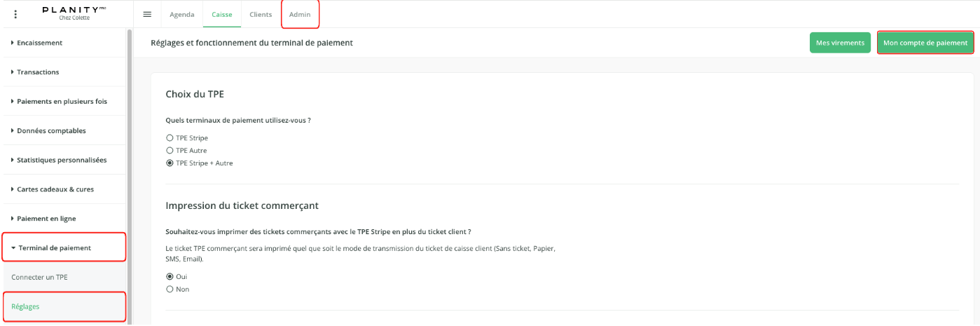The image size is (980, 326).
Task: Click the Chez Colette salon name
Action: pyautogui.click(x=74, y=18)
